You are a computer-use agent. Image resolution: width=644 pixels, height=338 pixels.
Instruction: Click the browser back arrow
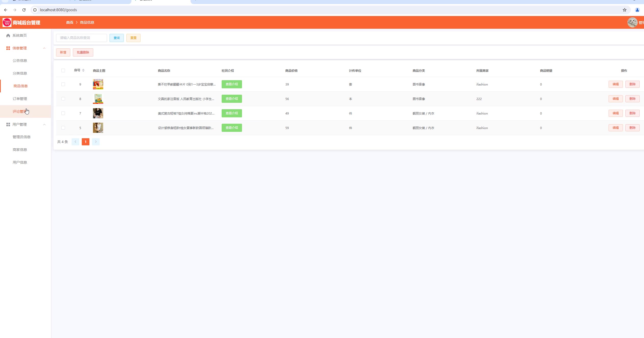pos(6,10)
